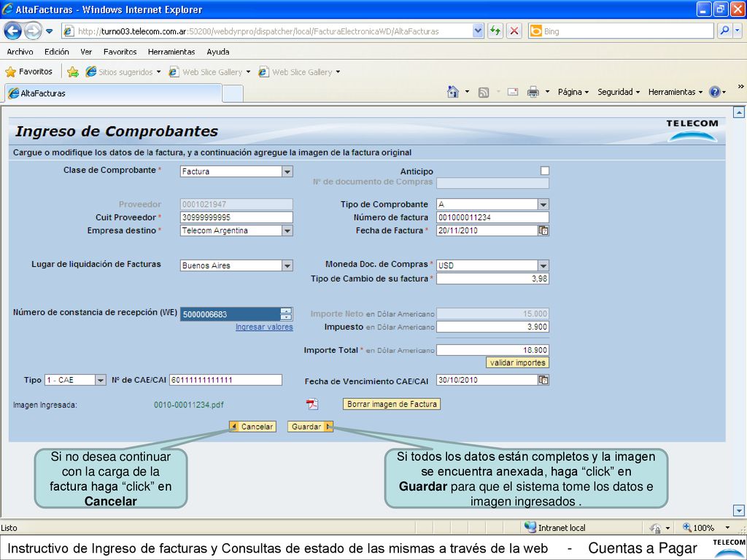Open the Página toolbar menu

point(573,92)
